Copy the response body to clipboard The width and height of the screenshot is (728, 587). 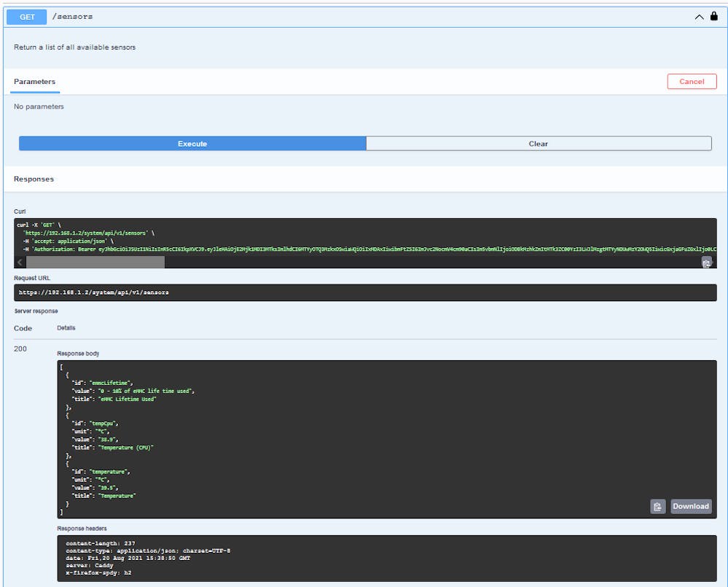[x=657, y=506]
